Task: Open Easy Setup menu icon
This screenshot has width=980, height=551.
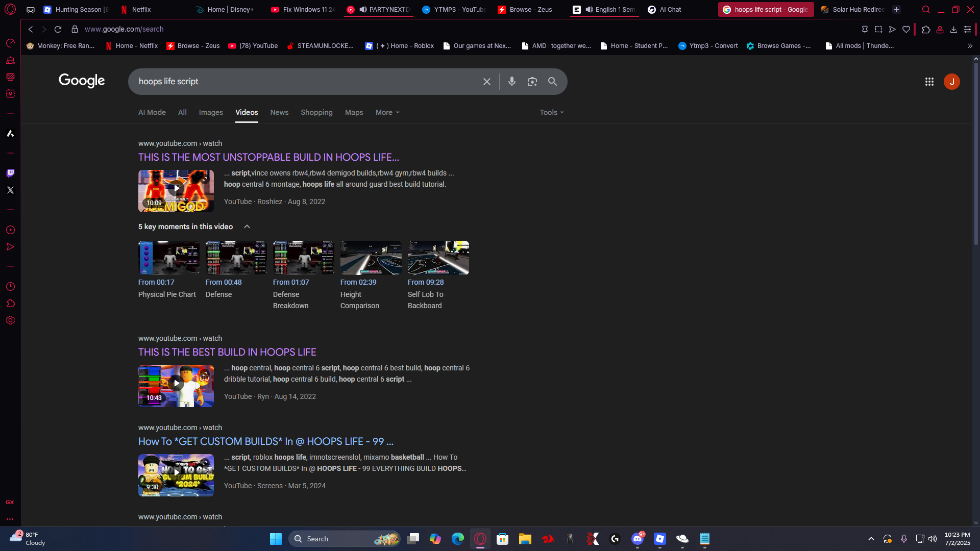Action: 967,30
